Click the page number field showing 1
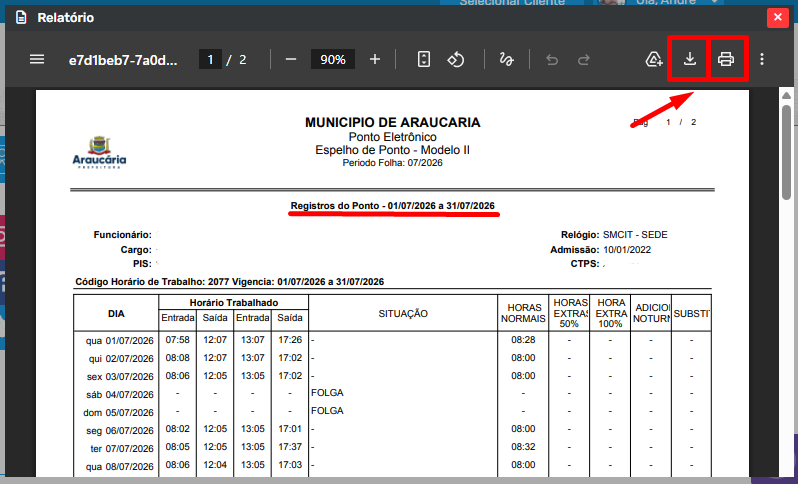 [210, 60]
